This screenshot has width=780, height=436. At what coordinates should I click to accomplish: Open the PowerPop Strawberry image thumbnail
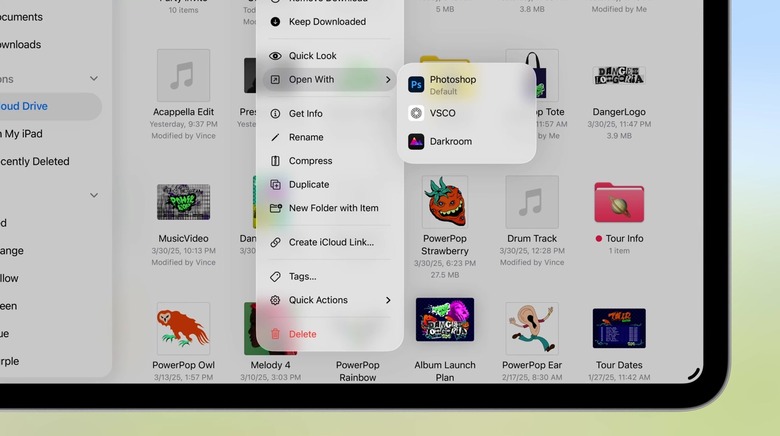[x=445, y=202]
